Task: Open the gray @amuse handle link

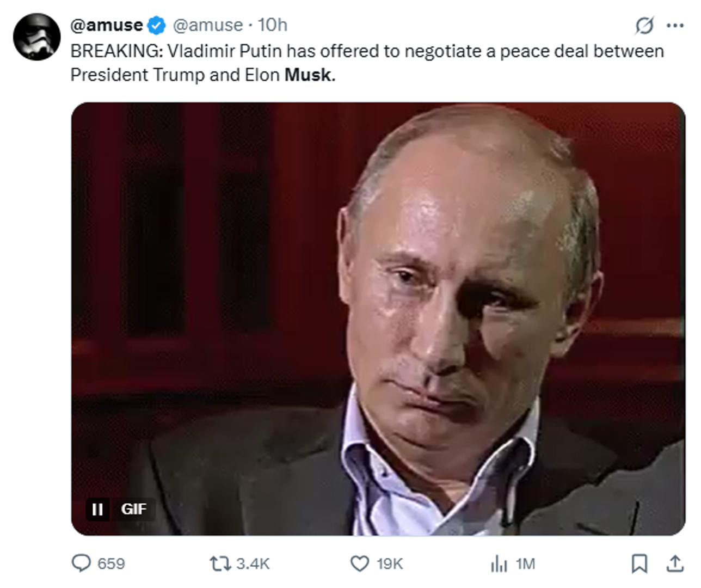Action: tap(208, 25)
